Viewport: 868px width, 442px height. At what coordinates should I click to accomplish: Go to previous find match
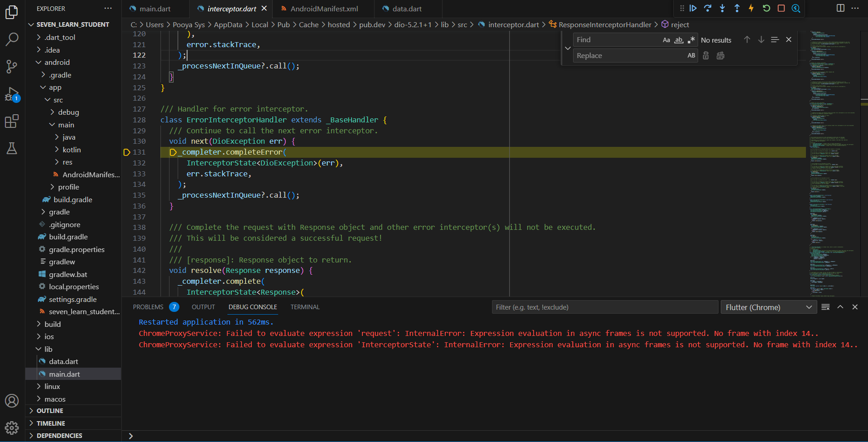coord(747,40)
